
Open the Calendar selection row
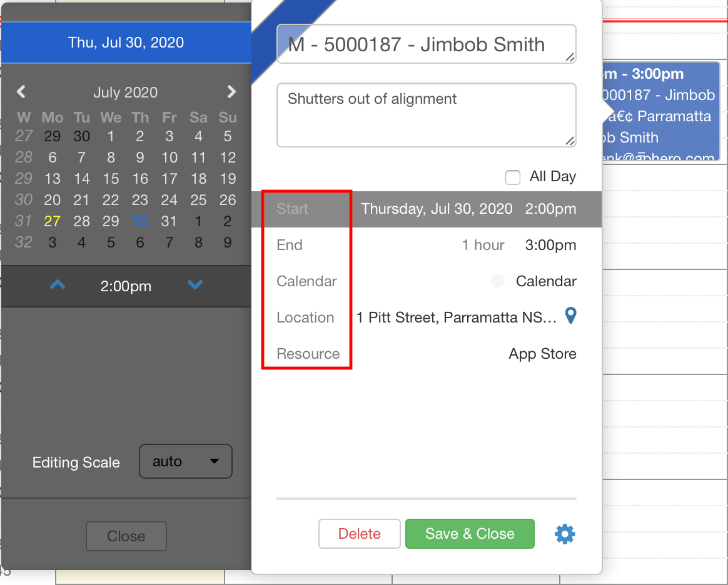pos(426,281)
